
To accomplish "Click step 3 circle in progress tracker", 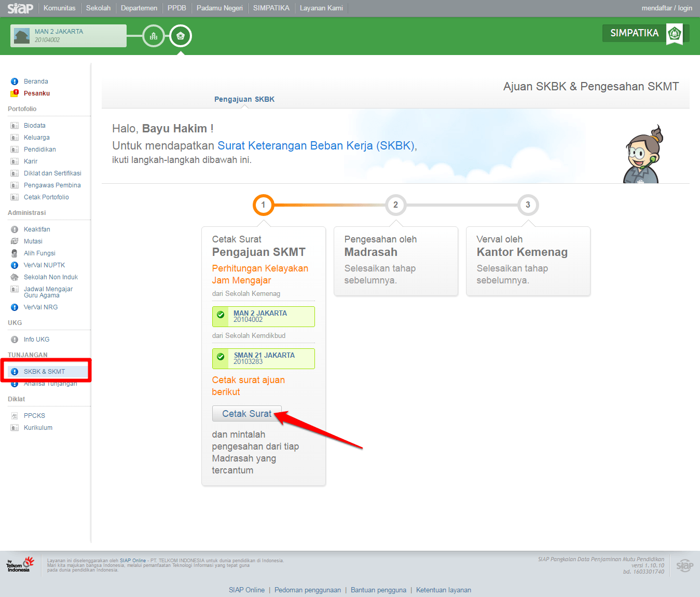I will [x=528, y=205].
